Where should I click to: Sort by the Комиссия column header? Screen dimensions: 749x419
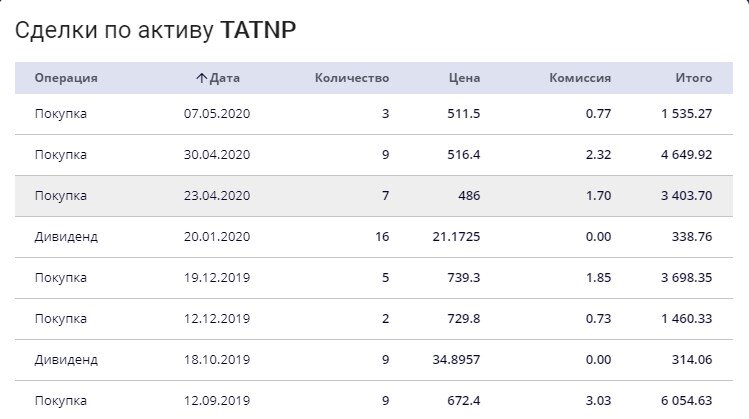coord(580,78)
